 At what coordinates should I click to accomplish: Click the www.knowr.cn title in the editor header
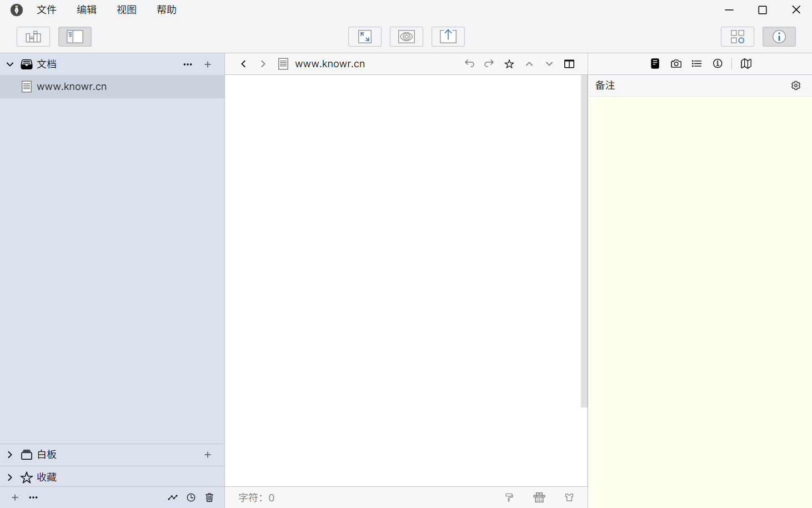[330, 64]
